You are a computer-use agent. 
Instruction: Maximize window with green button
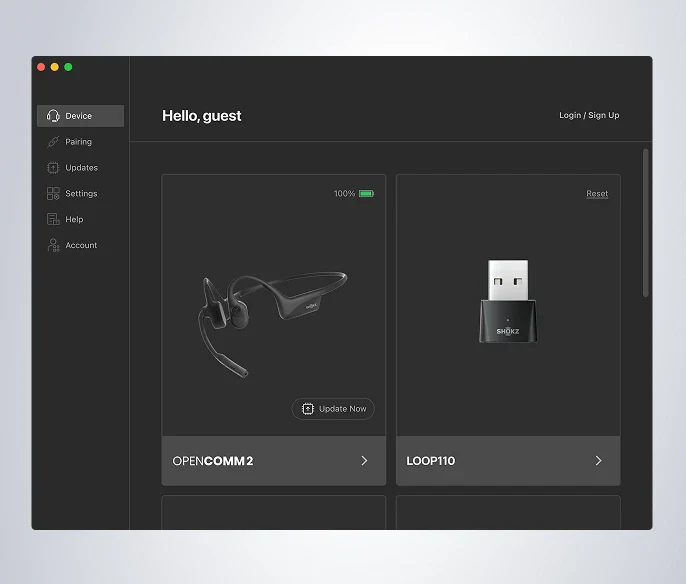pyautogui.click(x=68, y=67)
